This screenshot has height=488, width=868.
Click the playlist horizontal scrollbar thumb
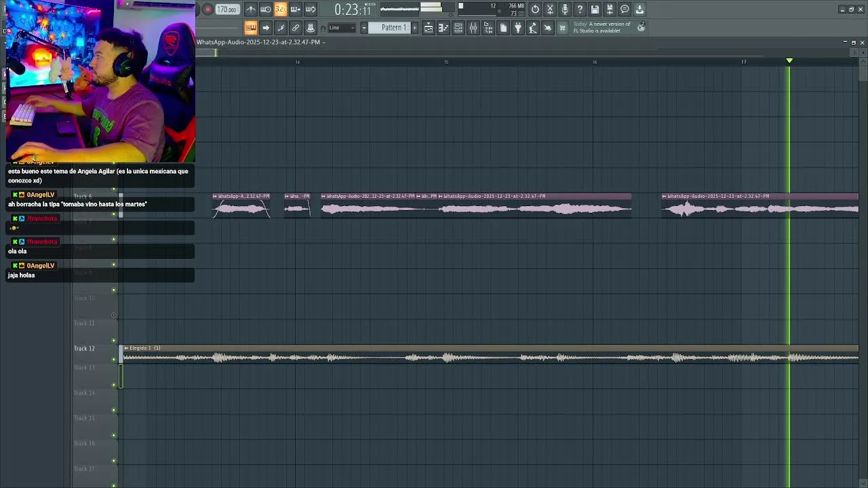[207, 52]
